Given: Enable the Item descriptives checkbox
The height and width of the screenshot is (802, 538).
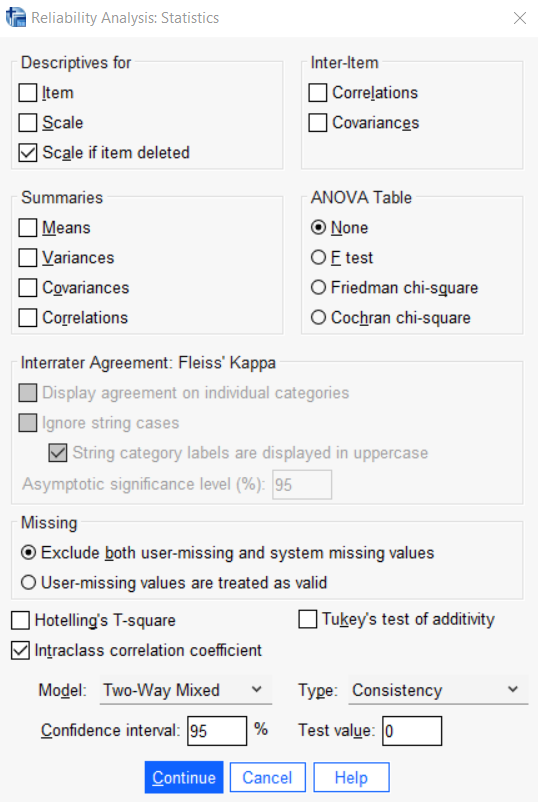Looking at the screenshot, I should tap(28, 93).
